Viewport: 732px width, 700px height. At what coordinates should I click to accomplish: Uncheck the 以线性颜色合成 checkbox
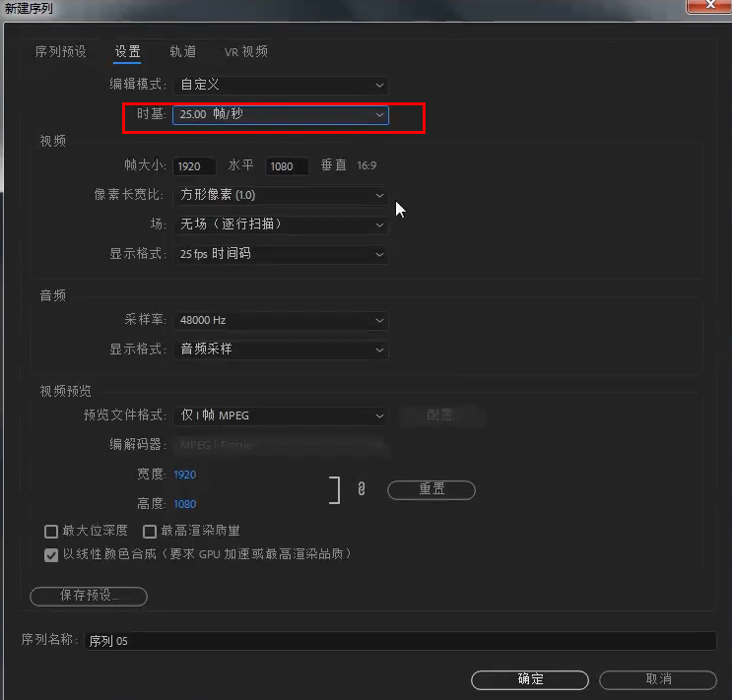coord(51,555)
